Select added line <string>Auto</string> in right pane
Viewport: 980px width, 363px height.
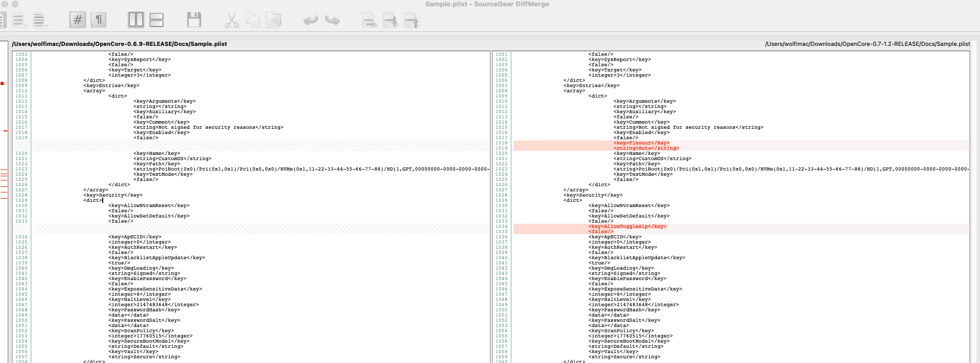coord(646,148)
